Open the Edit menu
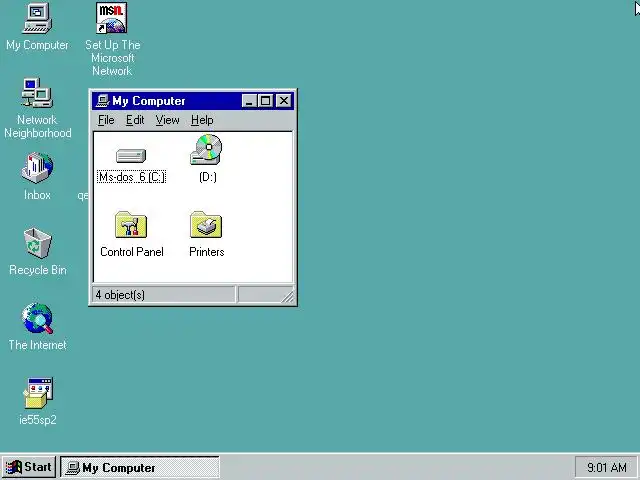Screen dimensions: 640x480 pos(135,120)
